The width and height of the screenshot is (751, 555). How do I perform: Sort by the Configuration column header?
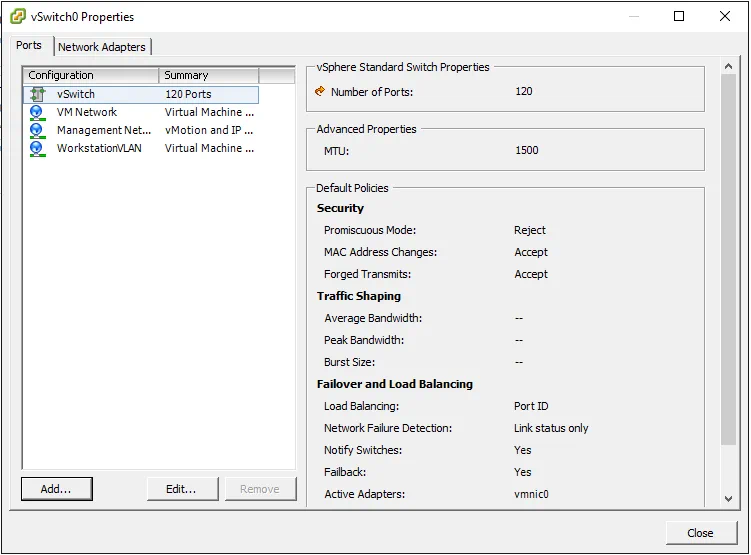90,75
